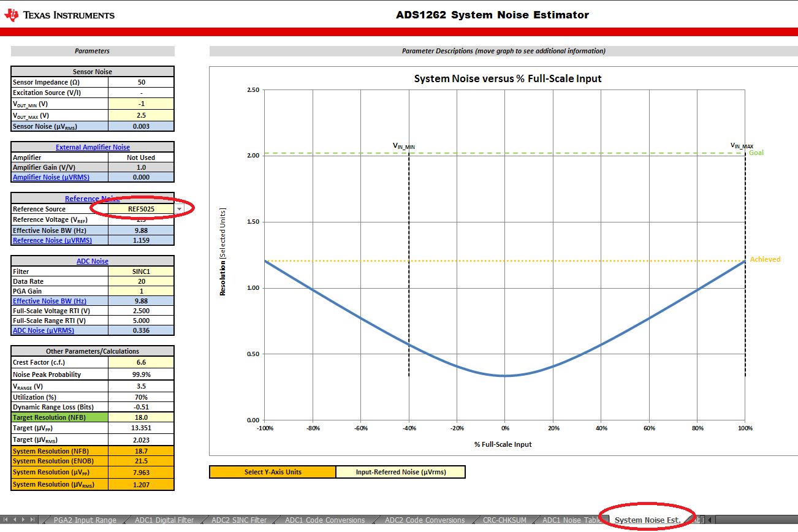The image size is (798, 532).
Task: Click Target (µVRMS) value 2.023
Action: (x=141, y=439)
